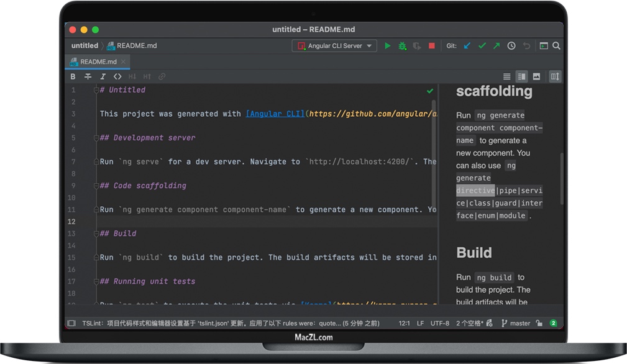Apply bold formatting with the B icon

point(73,76)
